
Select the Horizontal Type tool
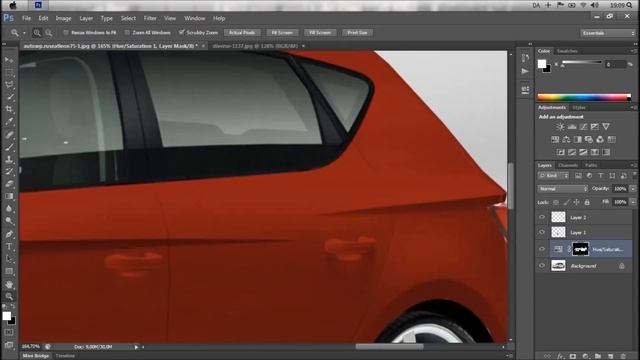click(x=9, y=247)
